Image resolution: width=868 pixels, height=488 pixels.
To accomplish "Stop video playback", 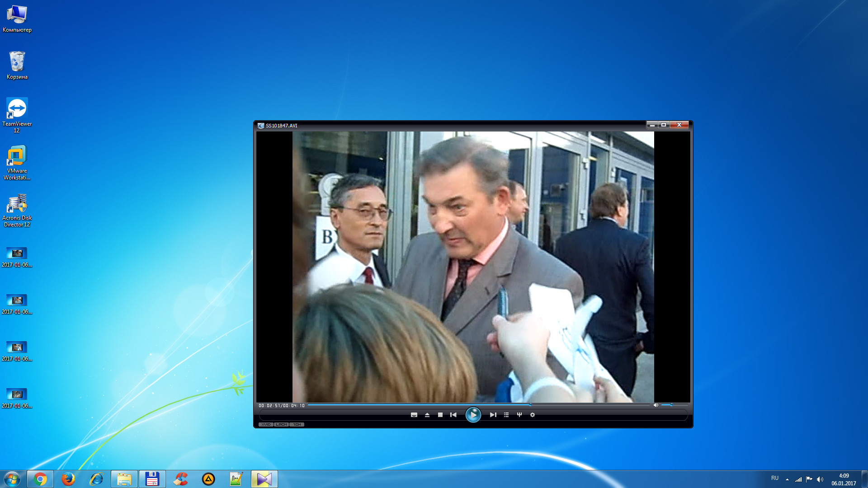I will click(440, 415).
